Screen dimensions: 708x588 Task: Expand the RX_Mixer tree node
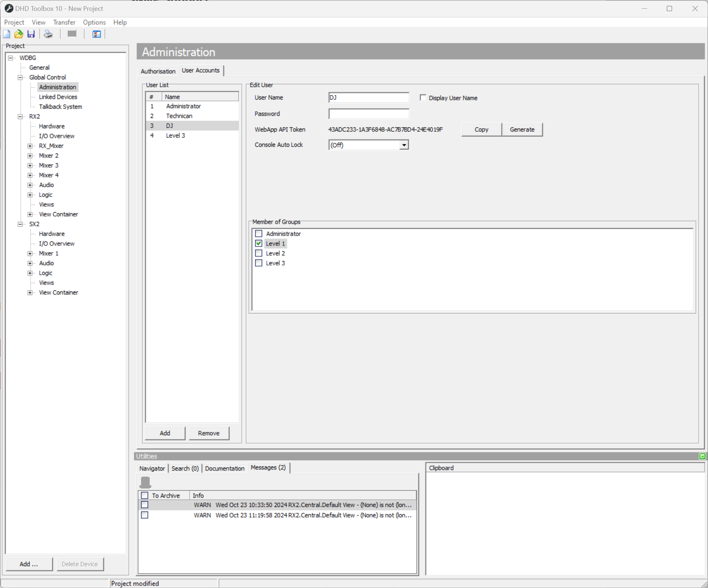(x=30, y=146)
